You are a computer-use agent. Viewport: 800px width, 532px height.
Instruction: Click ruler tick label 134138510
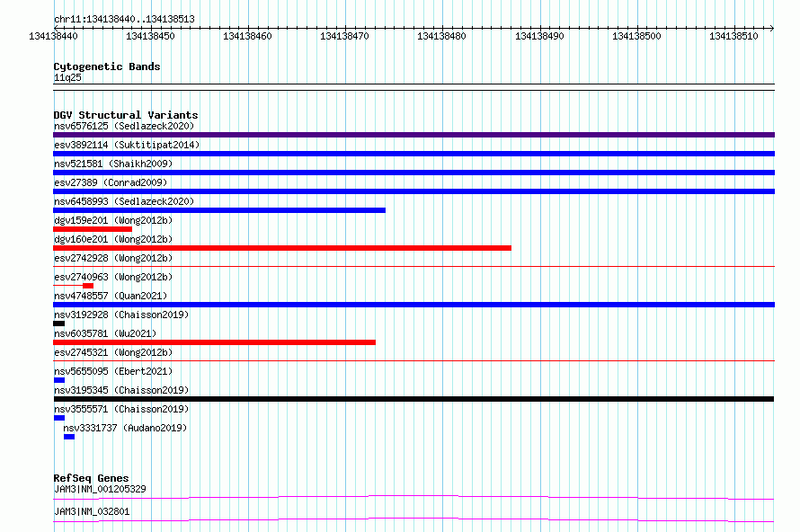[x=733, y=36]
